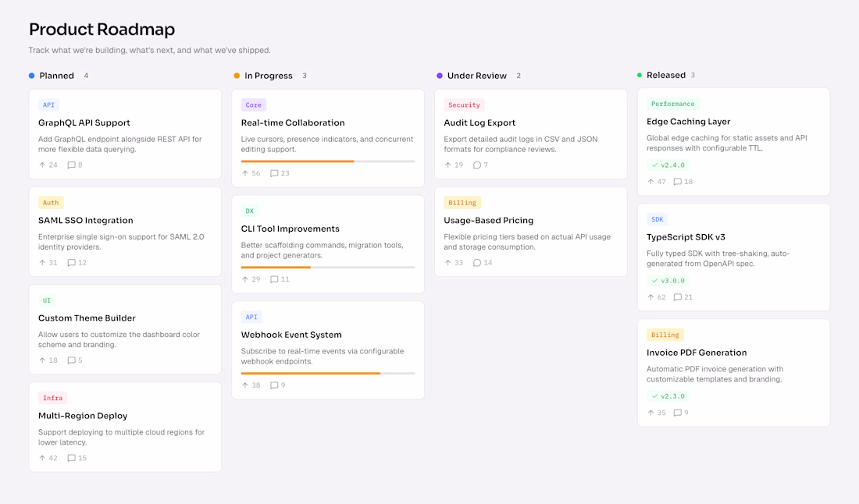This screenshot has width=859, height=504.
Task: Click the In Progress column header
Action: point(268,76)
